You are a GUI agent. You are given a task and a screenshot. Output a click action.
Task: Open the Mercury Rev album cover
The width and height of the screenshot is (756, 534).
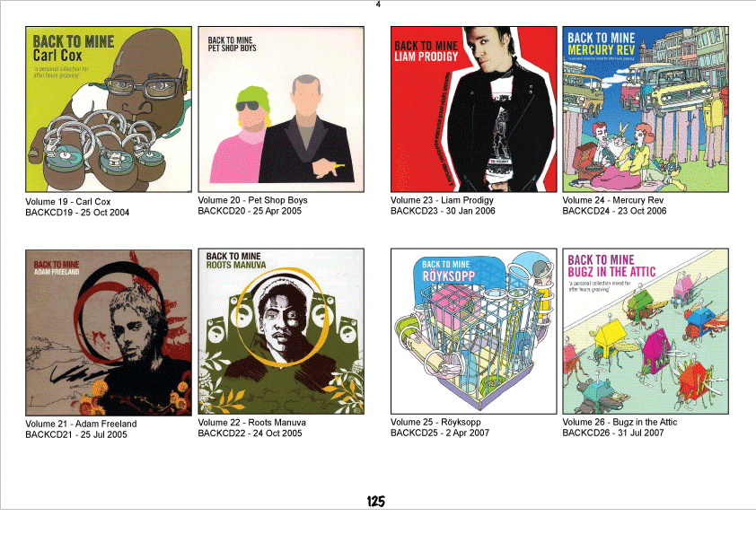pos(646,109)
